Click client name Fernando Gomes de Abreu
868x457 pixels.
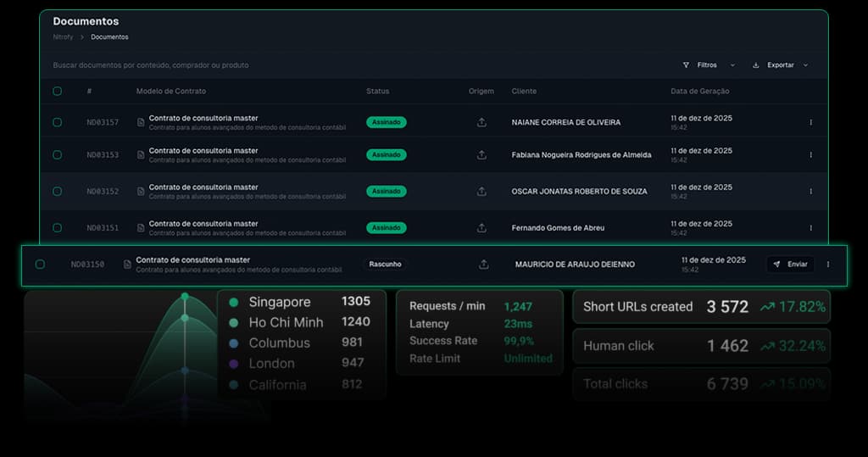pos(558,228)
